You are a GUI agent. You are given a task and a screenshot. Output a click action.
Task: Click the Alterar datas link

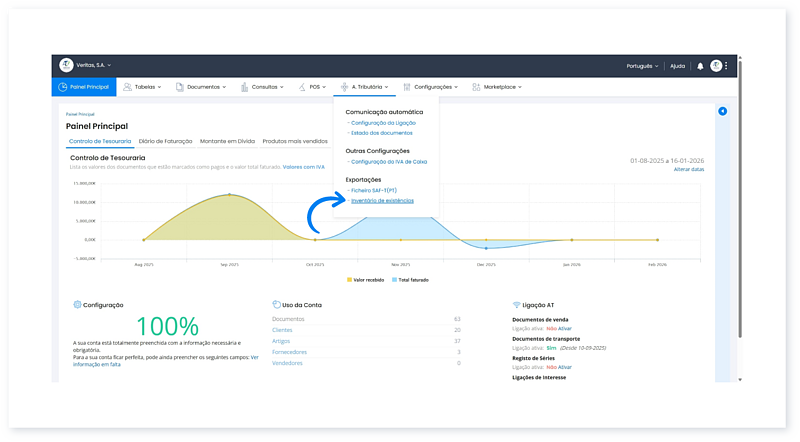click(x=688, y=170)
